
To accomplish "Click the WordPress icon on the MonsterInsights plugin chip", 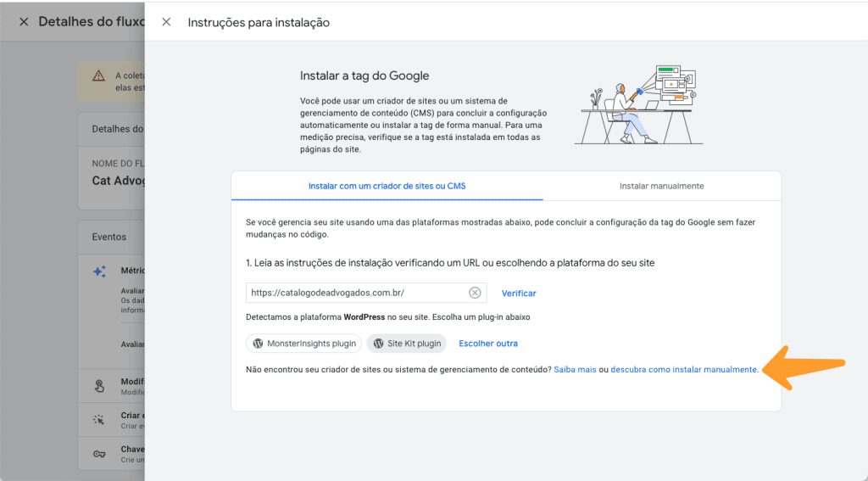I will pos(258,344).
